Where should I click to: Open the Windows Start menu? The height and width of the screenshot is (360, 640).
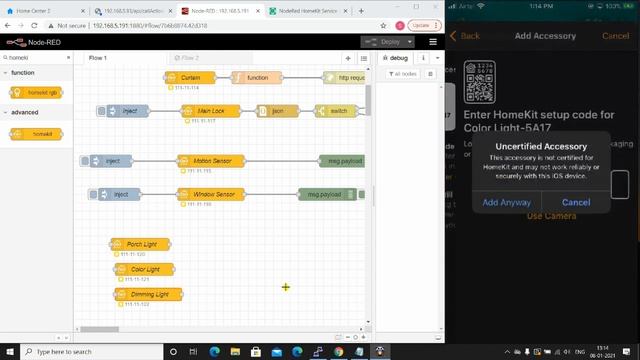[10, 351]
